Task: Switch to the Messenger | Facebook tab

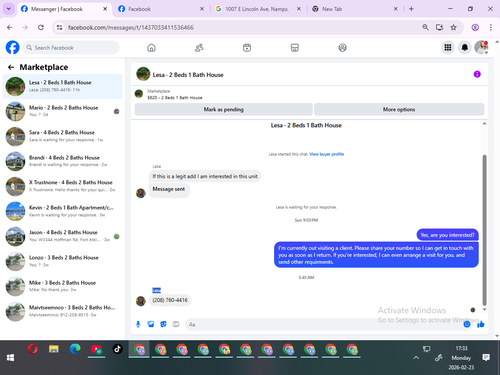Action: 63,9
